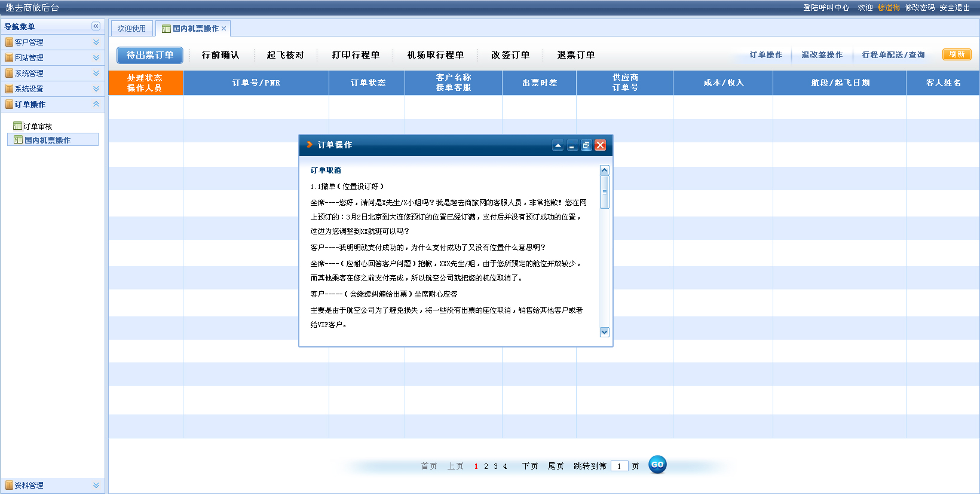Go to page 1
This screenshot has width=980, height=494.
(x=476, y=466)
